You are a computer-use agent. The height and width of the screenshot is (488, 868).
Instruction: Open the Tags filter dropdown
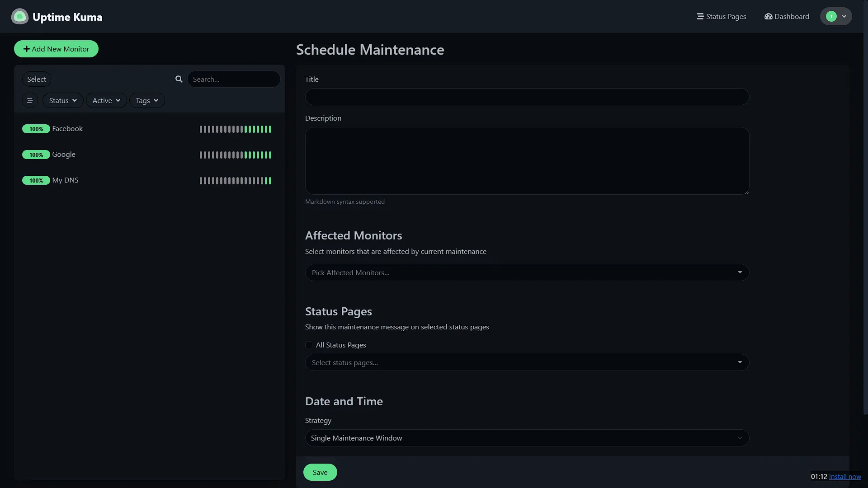147,100
